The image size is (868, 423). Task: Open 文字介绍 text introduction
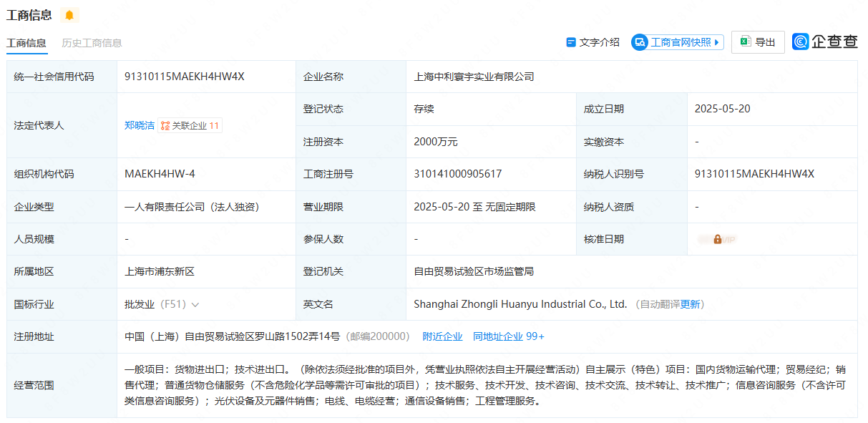pyautogui.click(x=600, y=42)
